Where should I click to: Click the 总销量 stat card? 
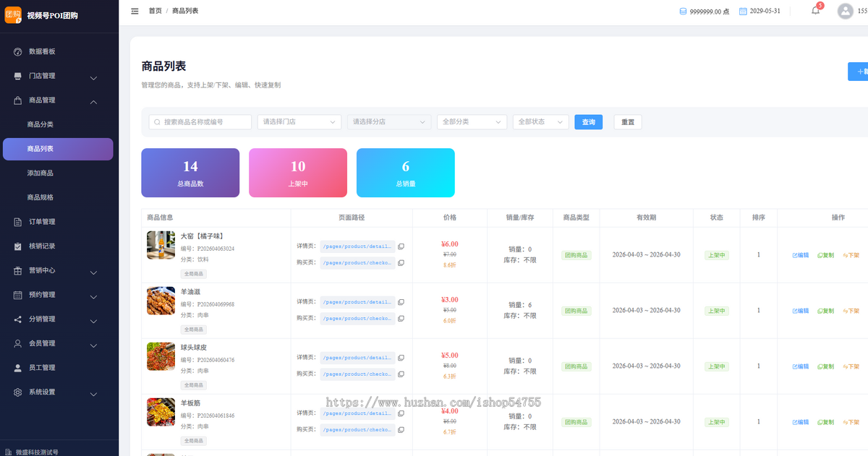tap(406, 173)
